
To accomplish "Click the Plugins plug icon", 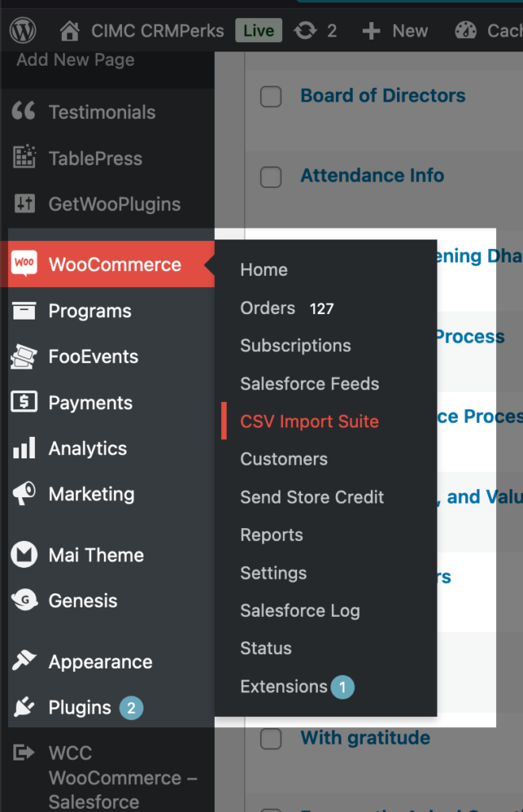I will tap(24, 707).
